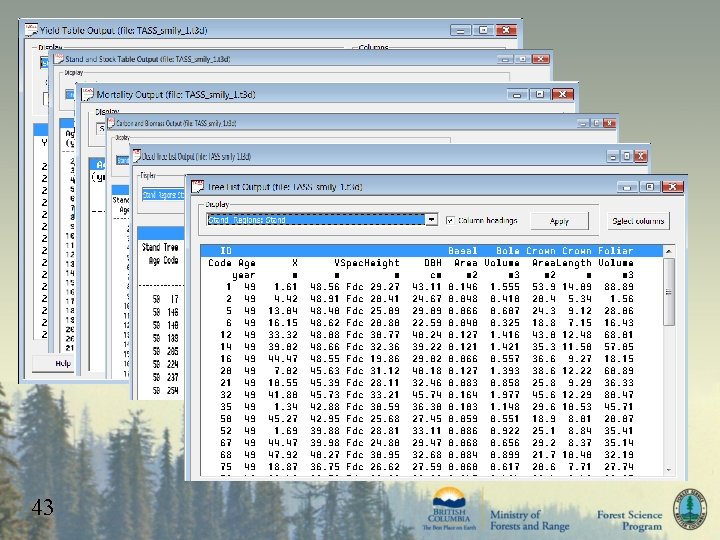The width and height of the screenshot is (720, 540).
Task: Click the Bole Volume value '1.977'
Action: (x=505, y=395)
